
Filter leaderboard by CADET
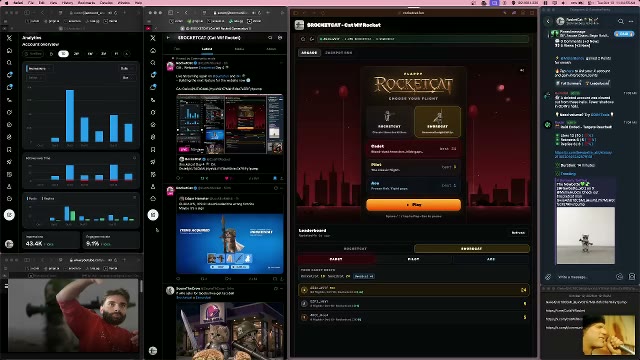tap(336, 259)
